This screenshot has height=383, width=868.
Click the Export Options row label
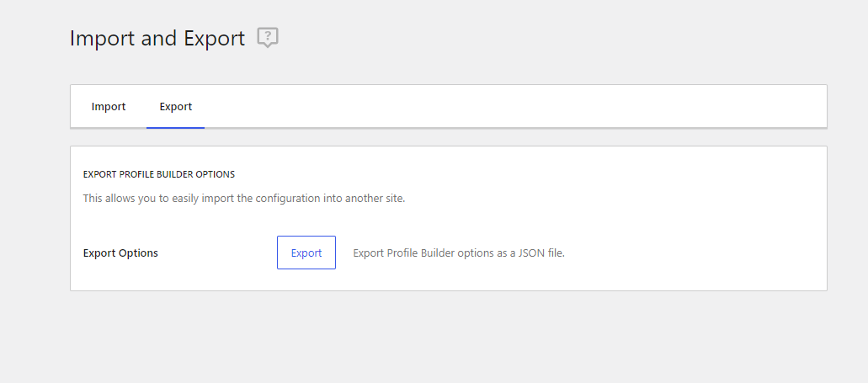(120, 253)
